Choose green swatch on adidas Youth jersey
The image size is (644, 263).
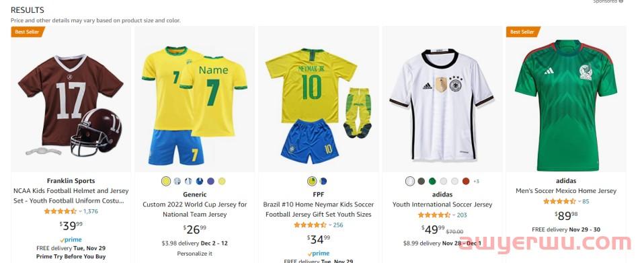(x=432, y=181)
